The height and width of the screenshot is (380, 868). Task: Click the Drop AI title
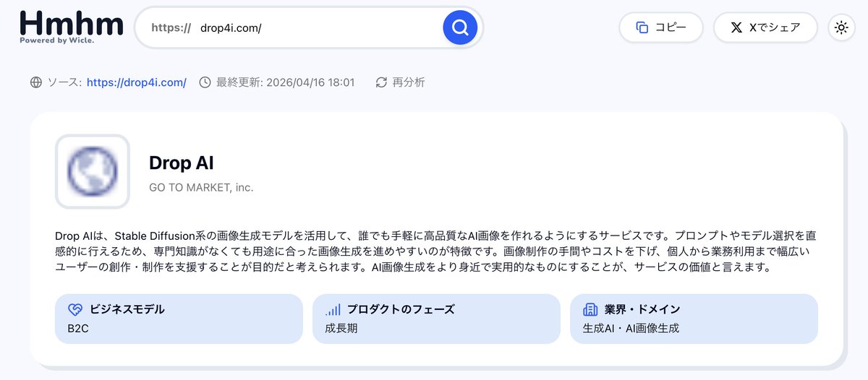click(182, 163)
